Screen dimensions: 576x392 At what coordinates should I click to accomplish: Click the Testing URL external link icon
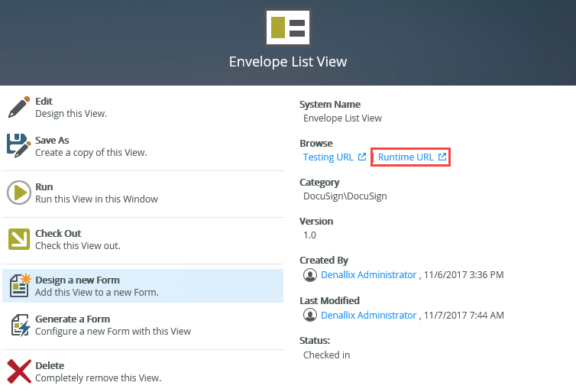(361, 157)
